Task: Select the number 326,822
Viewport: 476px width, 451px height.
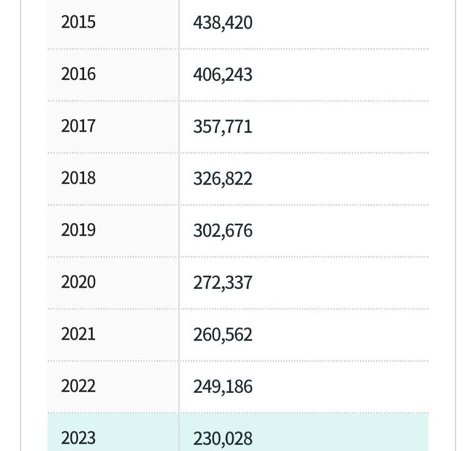Action: point(222,179)
